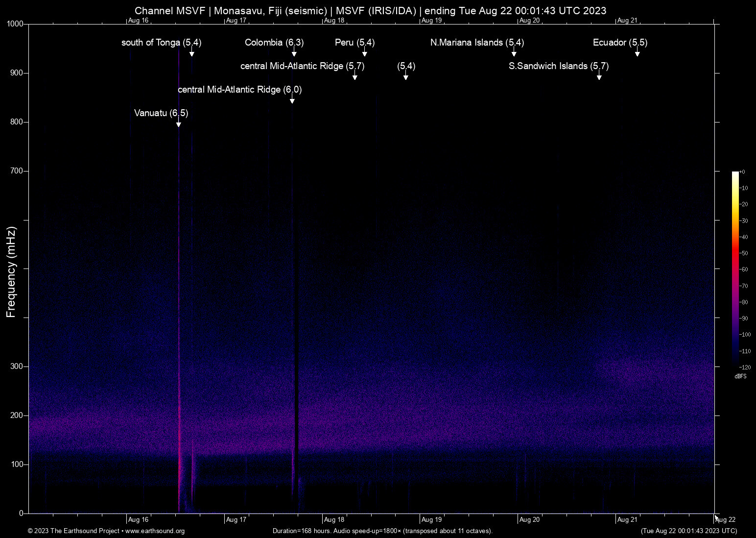Viewport: 756px width, 538px height.
Task: Click the 1000 mHz frequency tick label
Action: [15, 24]
